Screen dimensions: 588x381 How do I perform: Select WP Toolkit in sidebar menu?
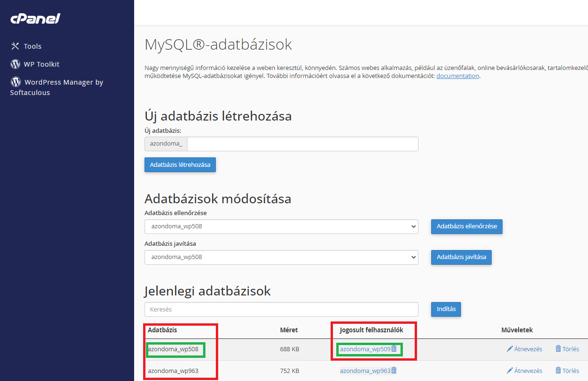pos(42,64)
